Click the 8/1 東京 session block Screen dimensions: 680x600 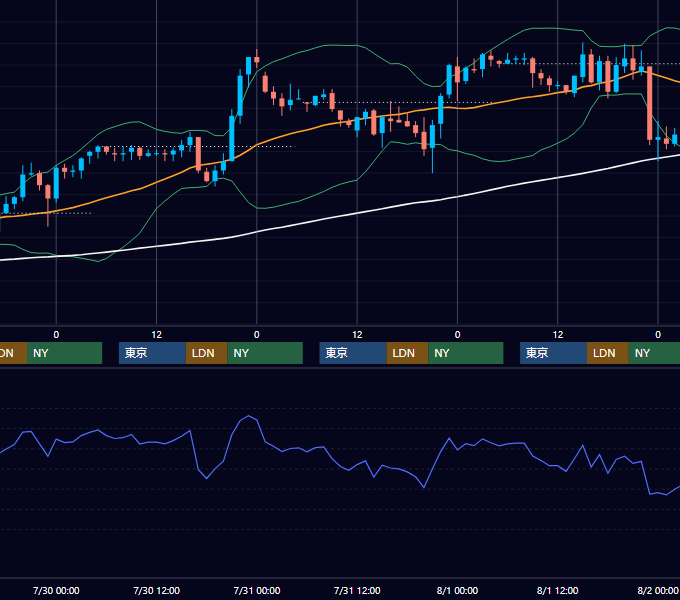(553, 353)
